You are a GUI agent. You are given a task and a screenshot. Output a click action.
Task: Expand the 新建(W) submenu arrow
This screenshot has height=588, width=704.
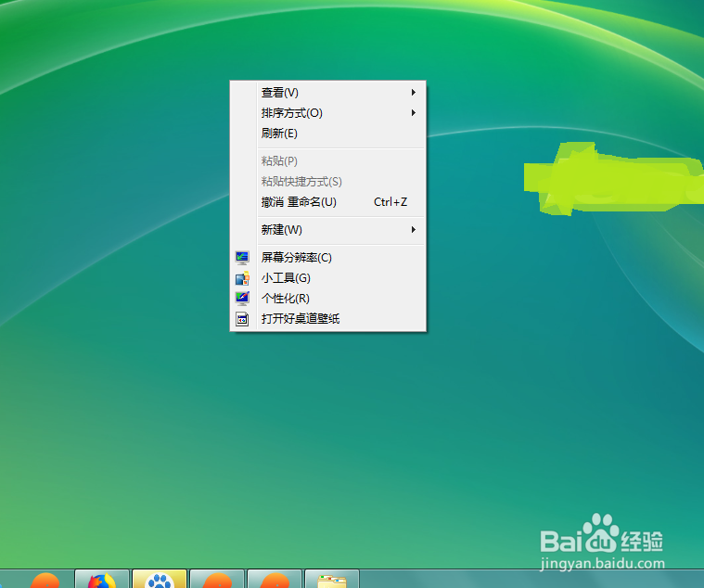click(414, 230)
